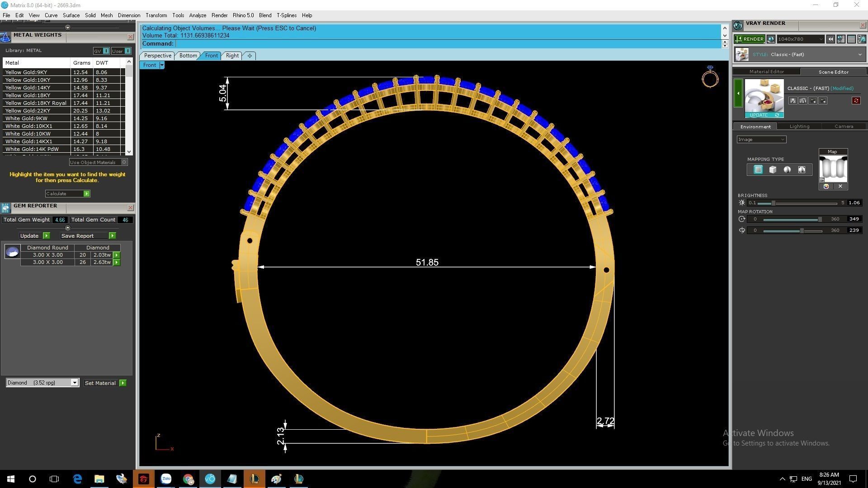Enable the Use Object Materials option
868x488 pixels.
pyautogui.click(x=99, y=163)
